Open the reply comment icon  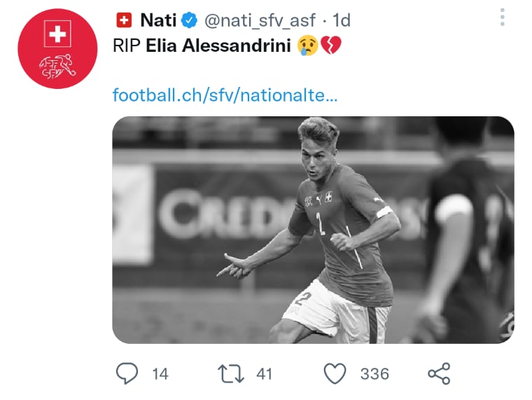(x=127, y=373)
